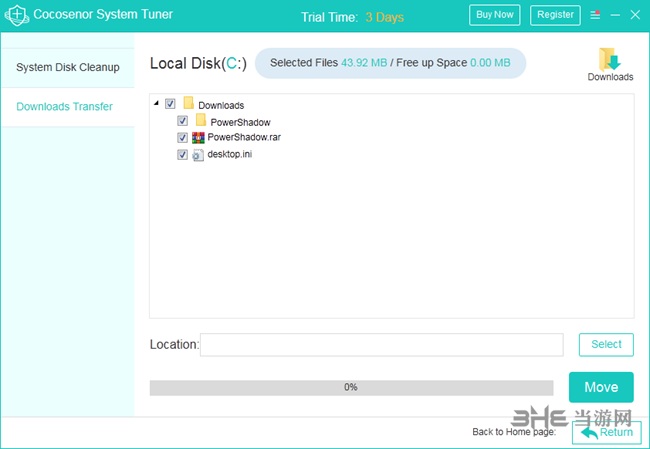Click the 'Cocosenor System Tuner' title text
The image size is (650, 449).
(103, 15)
